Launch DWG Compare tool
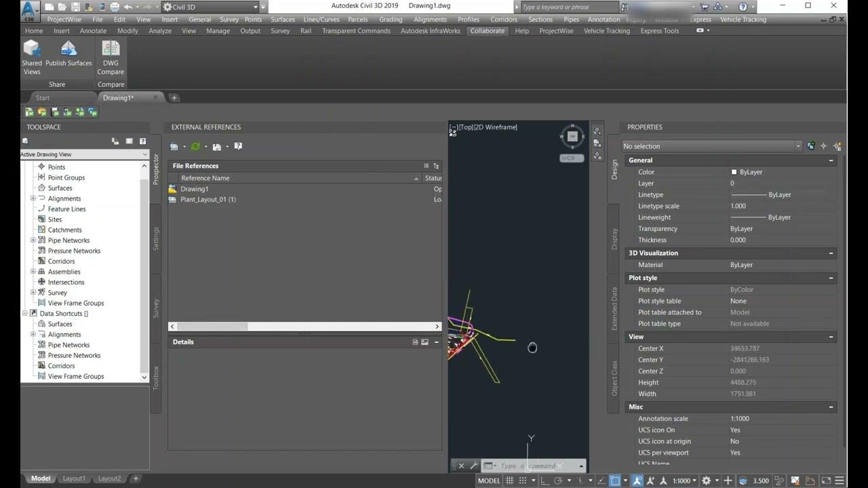Screen dimensions: 868x488 point(111,57)
